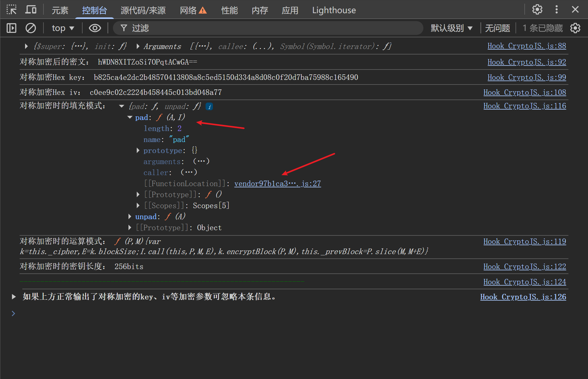
Task: Open DevTools settings gear in top bar
Action: (x=537, y=9)
